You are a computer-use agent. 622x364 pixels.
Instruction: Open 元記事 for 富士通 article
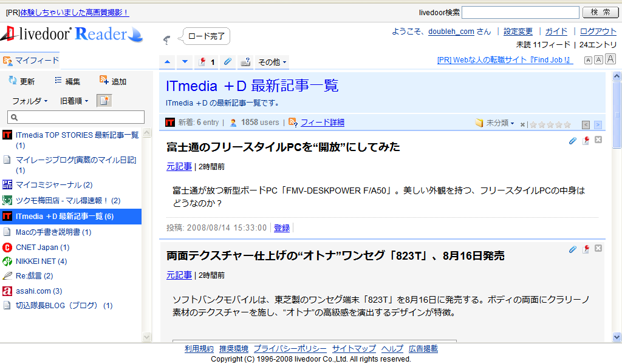[x=179, y=166]
